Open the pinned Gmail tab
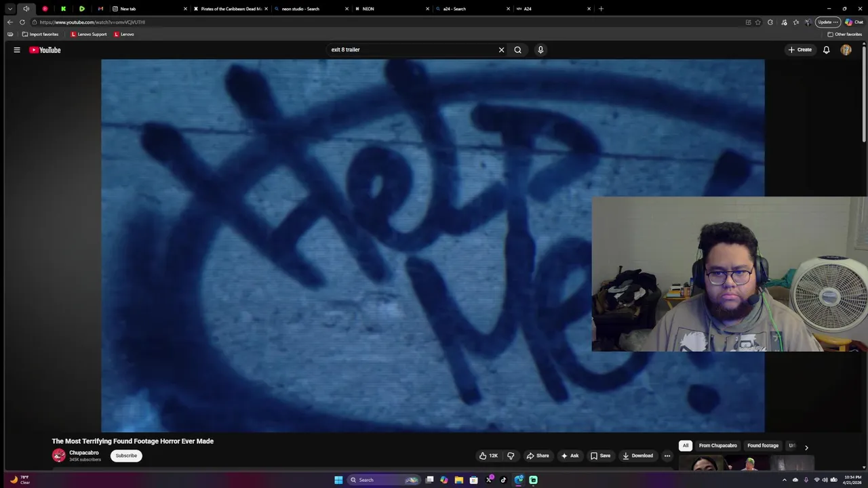This screenshot has height=488, width=868. tap(100, 9)
